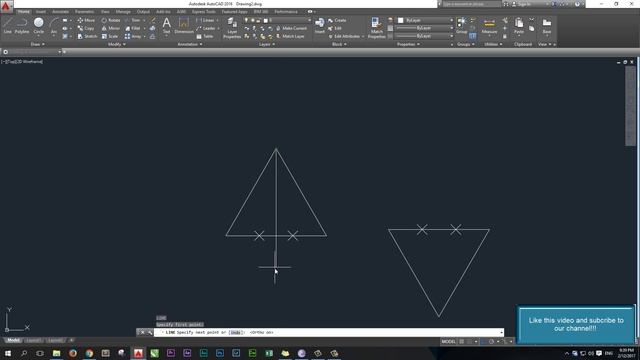Click the search keyword input box
640x360 pixels.
[x=472, y=4]
